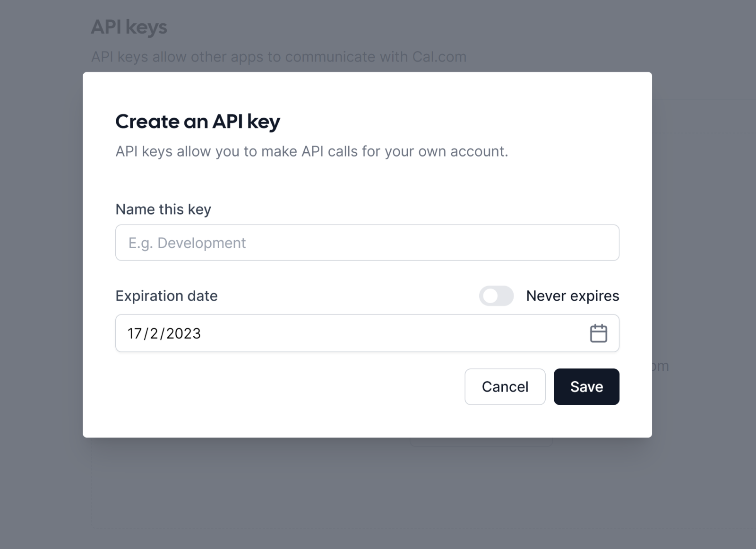Image resolution: width=756 pixels, height=549 pixels.
Task: Click the Expiration date label
Action: pyautogui.click(x=167, y=296)
